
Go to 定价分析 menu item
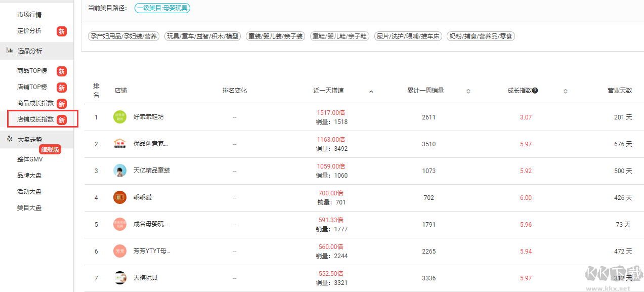[x=29, y=31]
